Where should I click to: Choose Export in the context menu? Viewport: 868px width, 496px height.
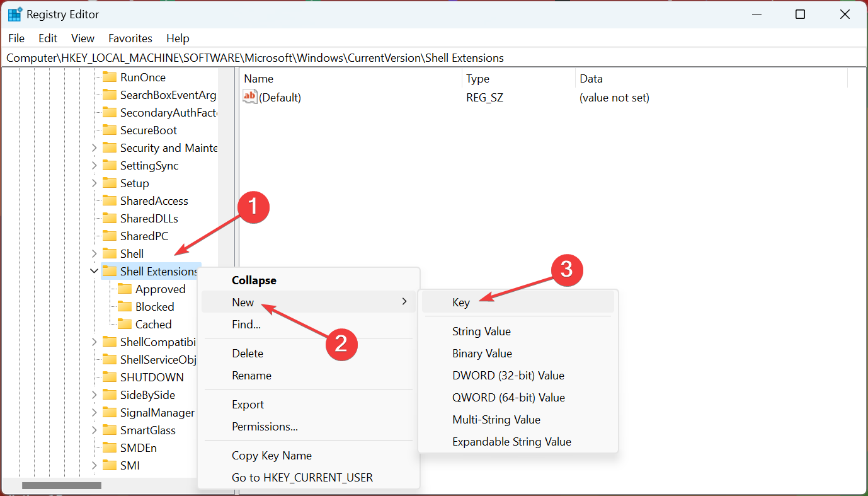(309, 405)
